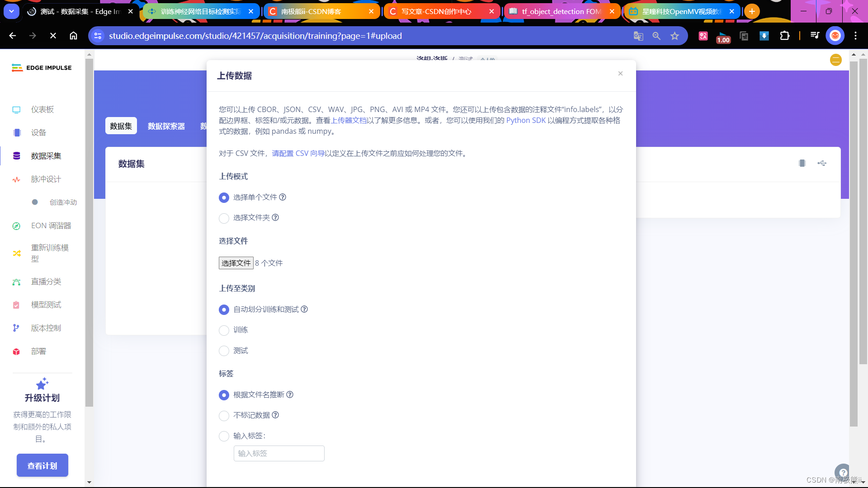The width and height of the screenshot is (868, 488).
Task: Open Devices via chip icon in sidebar
Action: (17, 133)
